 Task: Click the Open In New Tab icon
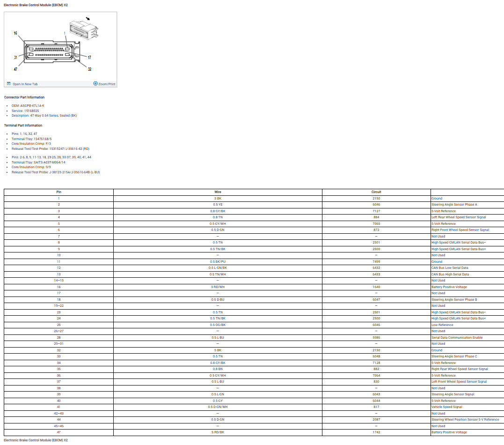[8, 84]
